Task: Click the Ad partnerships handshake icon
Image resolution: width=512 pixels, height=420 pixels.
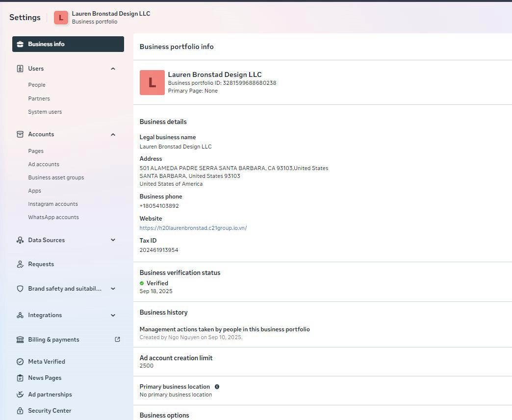Action: click(x=20, y=394)
